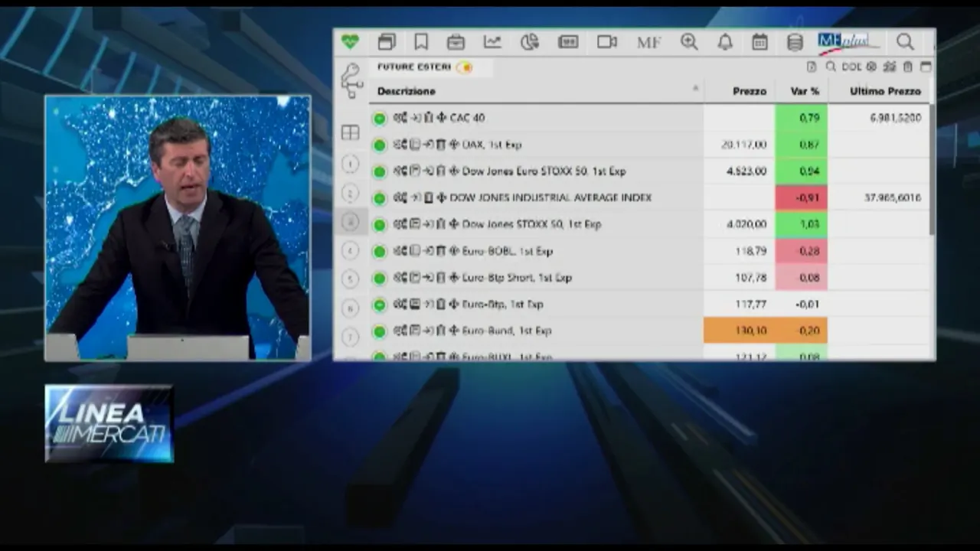The width and height of the screenshot is (980, 551).
Task: Click the maximize panel icon in list header
Action: [x=926, y=67]
